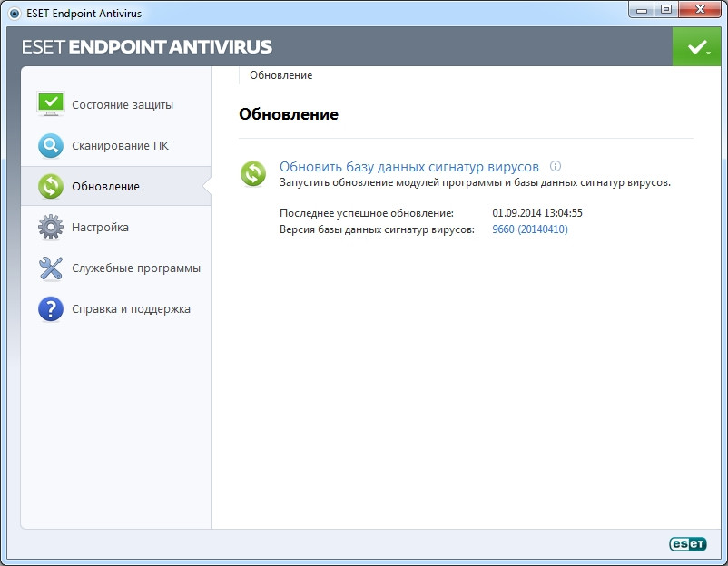
Task: Open the green checkmark status dropdown
Action: click(x=696, y=47)
